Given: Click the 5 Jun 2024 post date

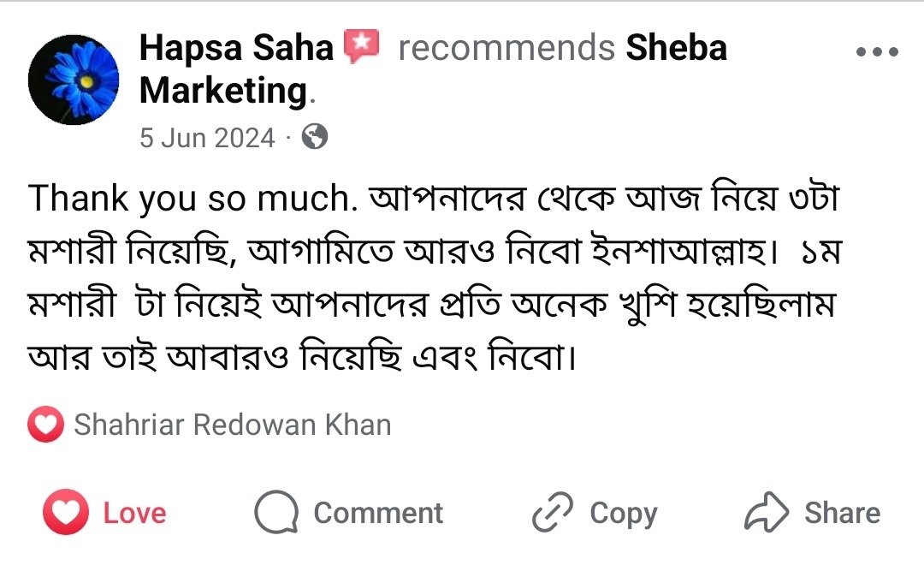Looking at the screenshot, I should (207, 138).
